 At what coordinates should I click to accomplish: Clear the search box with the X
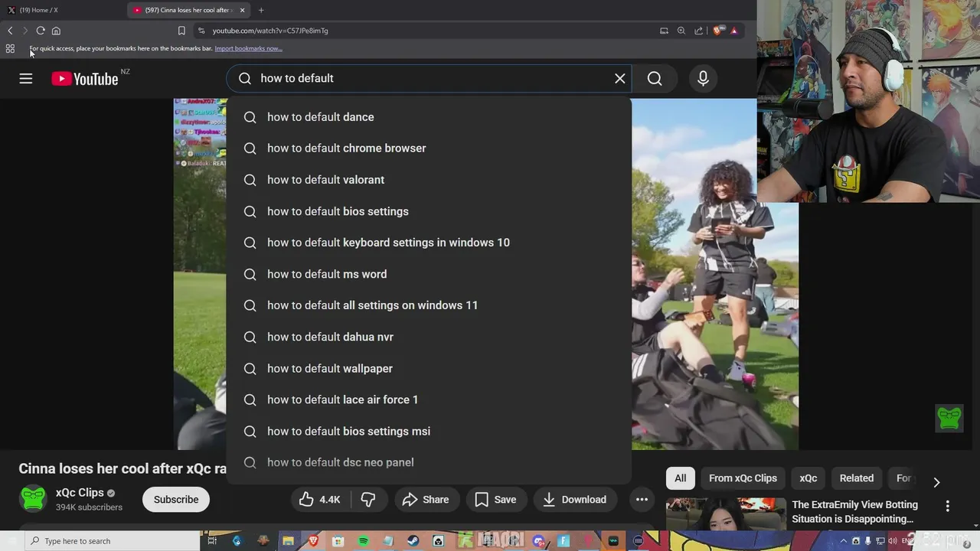point(620,78)
